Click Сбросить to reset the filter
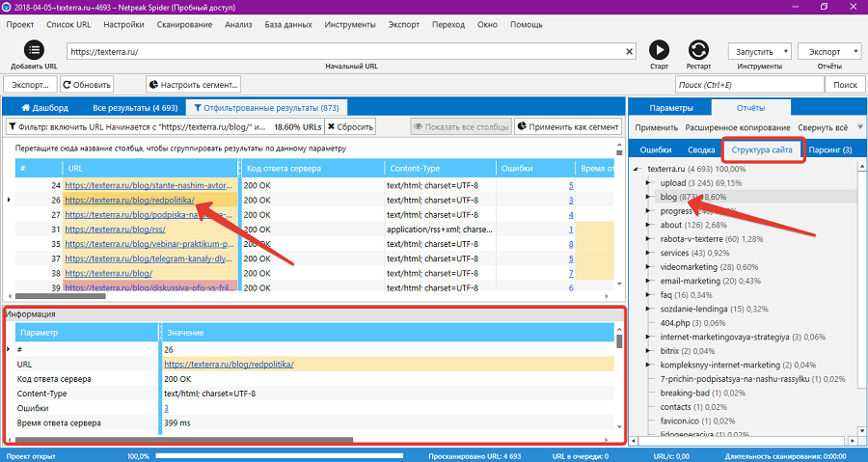The width and height of the screenshot is (868, 462). 350,126
